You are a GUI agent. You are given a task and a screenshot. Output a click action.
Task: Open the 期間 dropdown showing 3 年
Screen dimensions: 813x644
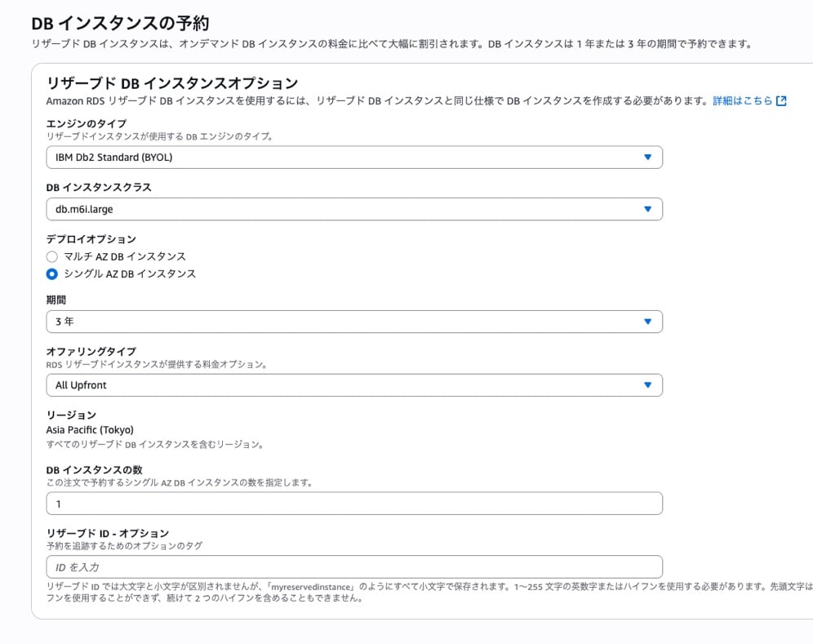click(x=354, y=322)
